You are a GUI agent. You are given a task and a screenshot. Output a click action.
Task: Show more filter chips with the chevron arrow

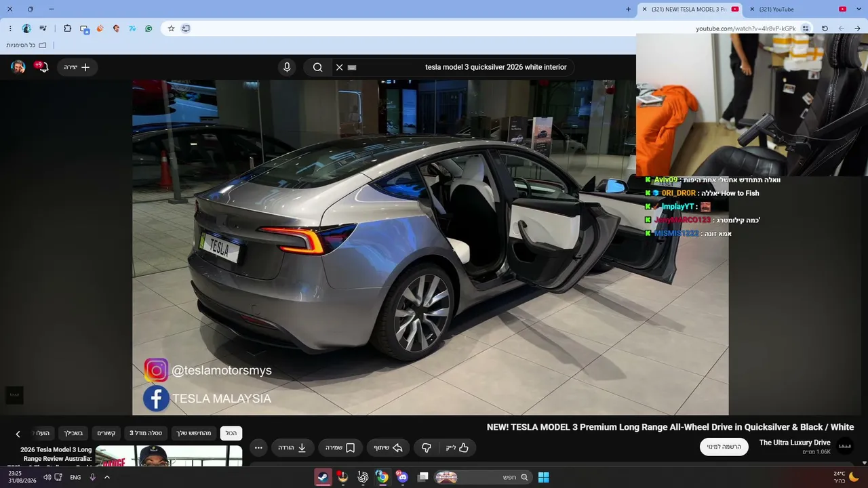(x=18, y=434)
